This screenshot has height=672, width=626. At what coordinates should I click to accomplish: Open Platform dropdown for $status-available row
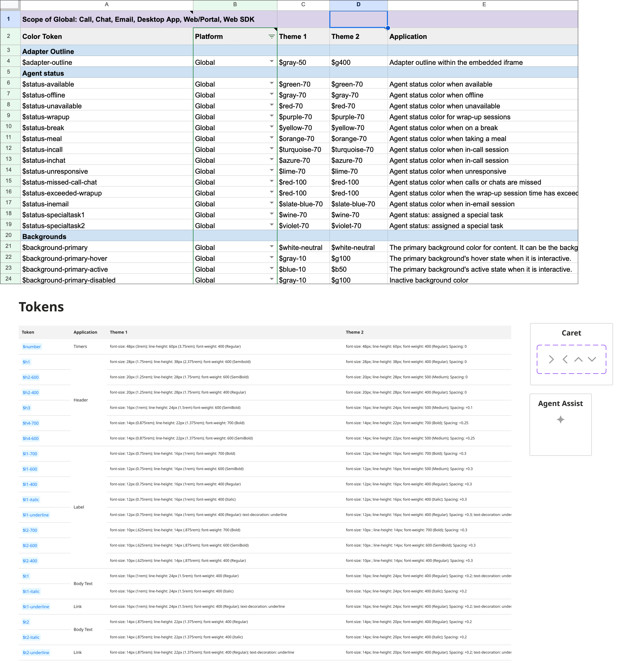(x=272, y=83)
